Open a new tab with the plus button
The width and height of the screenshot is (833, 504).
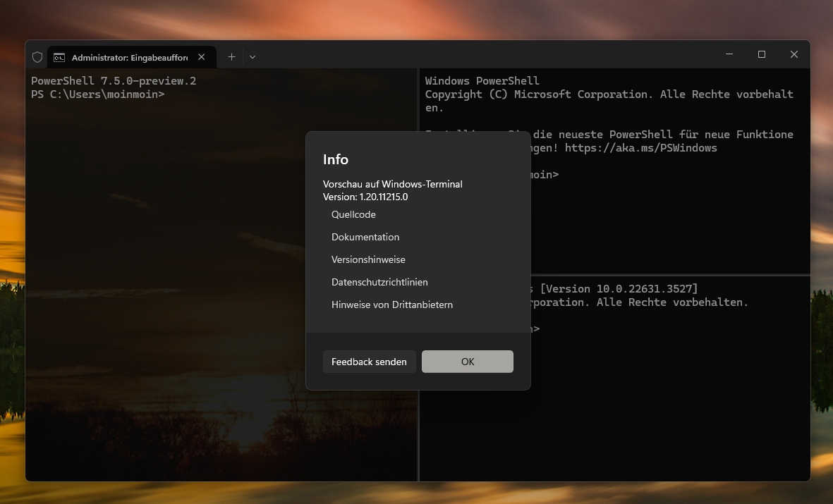[231, 57]
